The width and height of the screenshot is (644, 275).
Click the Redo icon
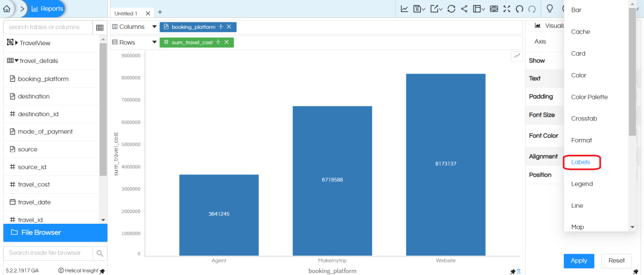pyautogui.click(x=532, y=9)
